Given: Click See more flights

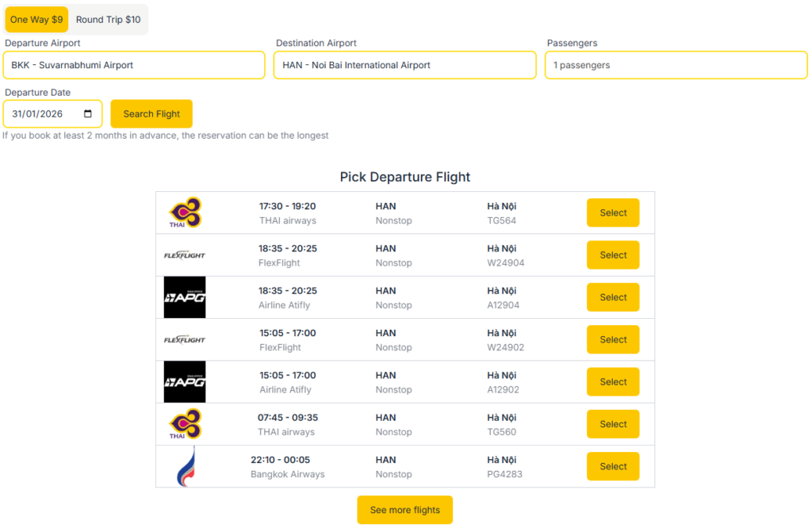Looking at the screenshot, I should click(x=404, y=510).
